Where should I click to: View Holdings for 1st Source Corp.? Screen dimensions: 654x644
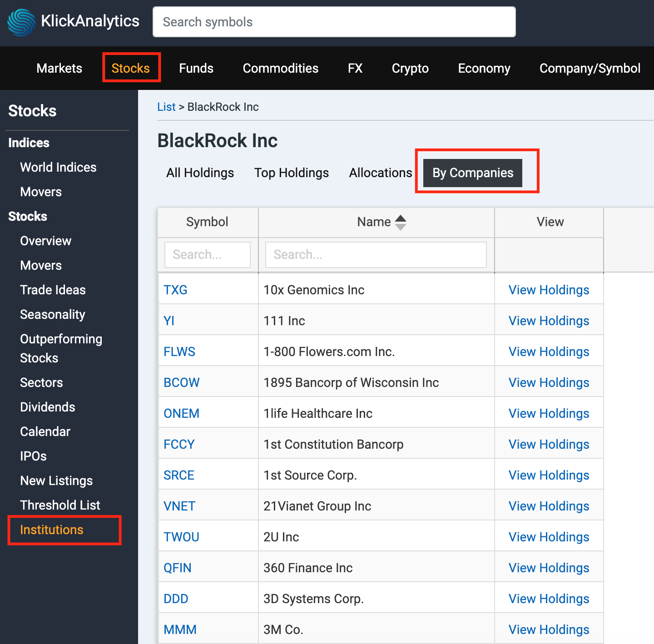[x=549, y=475]
